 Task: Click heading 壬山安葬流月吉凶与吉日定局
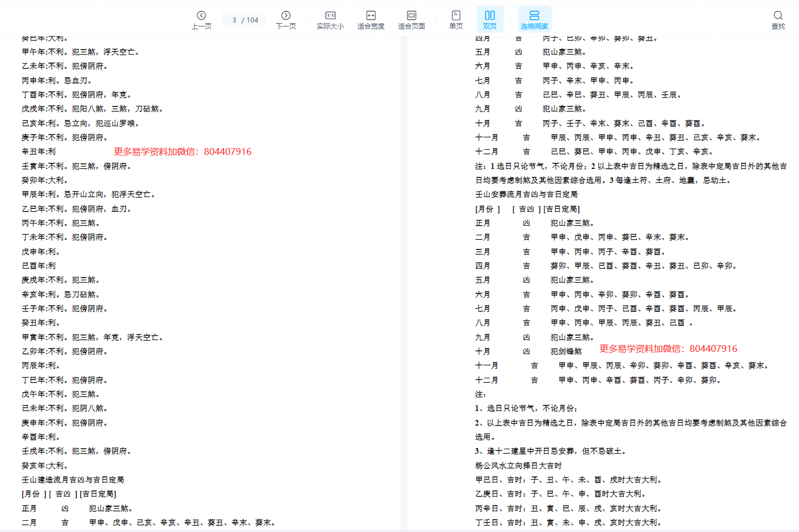coord(526,194)
